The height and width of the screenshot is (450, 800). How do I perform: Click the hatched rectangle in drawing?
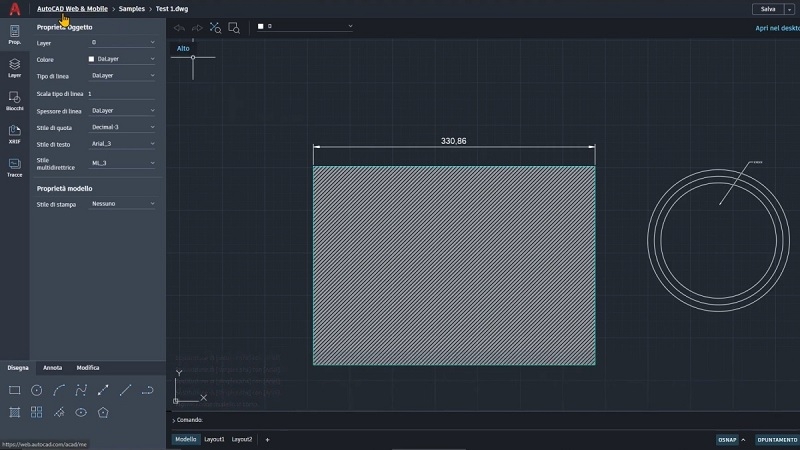(454, 265)
